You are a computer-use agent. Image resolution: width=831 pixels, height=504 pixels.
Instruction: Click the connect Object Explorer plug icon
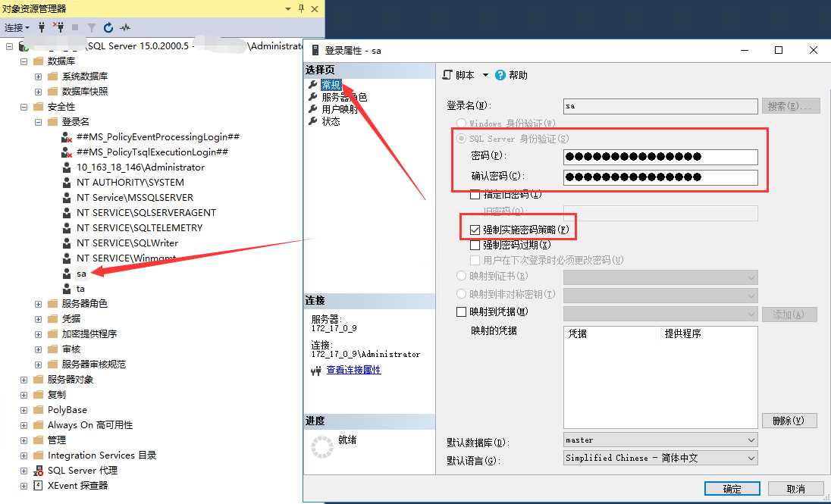pyautogui.click(x=42, y=27)
